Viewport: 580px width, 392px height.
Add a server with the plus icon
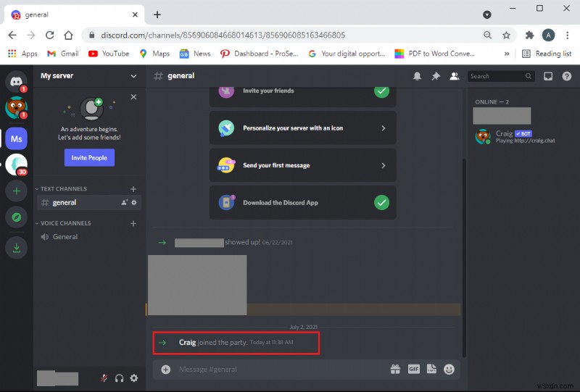click(16, 191)
